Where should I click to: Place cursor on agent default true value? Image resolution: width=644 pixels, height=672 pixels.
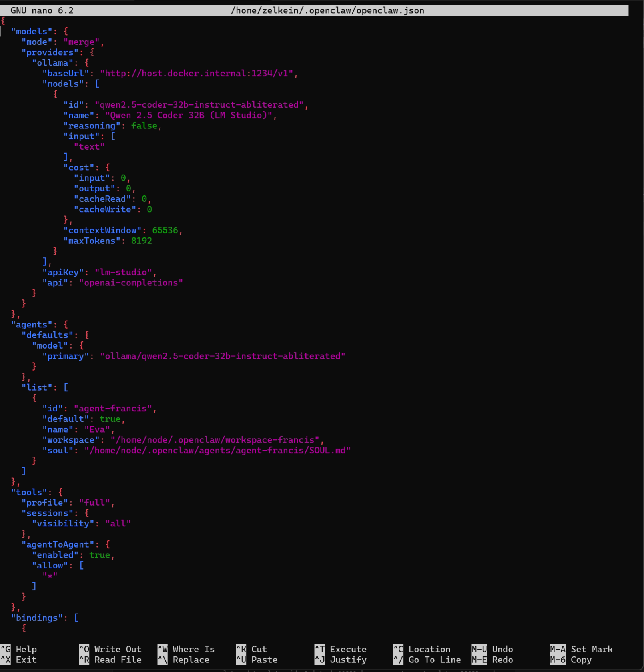110,419
